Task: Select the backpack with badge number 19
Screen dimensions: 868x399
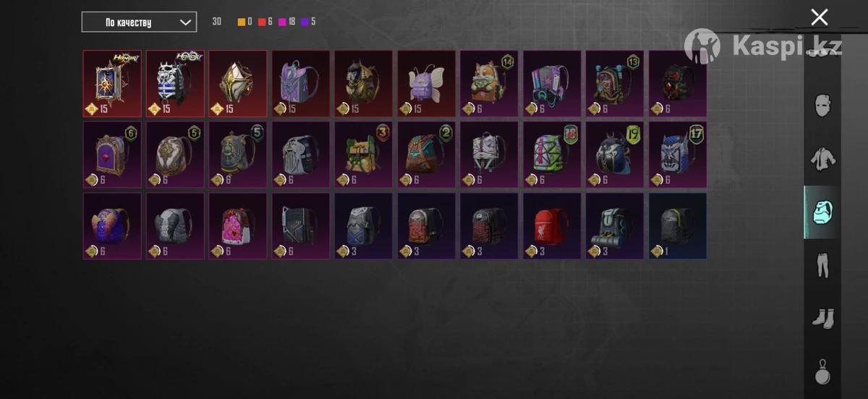Action: [x=615, y=154]
